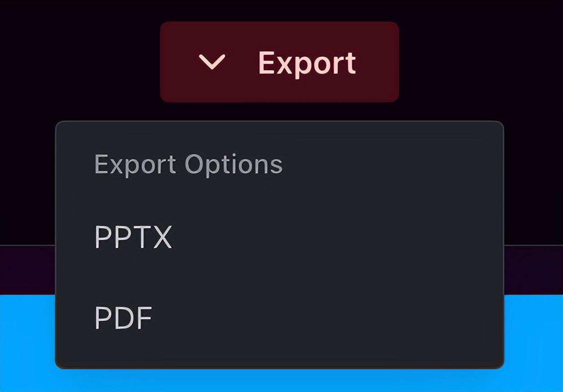Click the Export button label

pyautogui.click(x=307, y=63)
